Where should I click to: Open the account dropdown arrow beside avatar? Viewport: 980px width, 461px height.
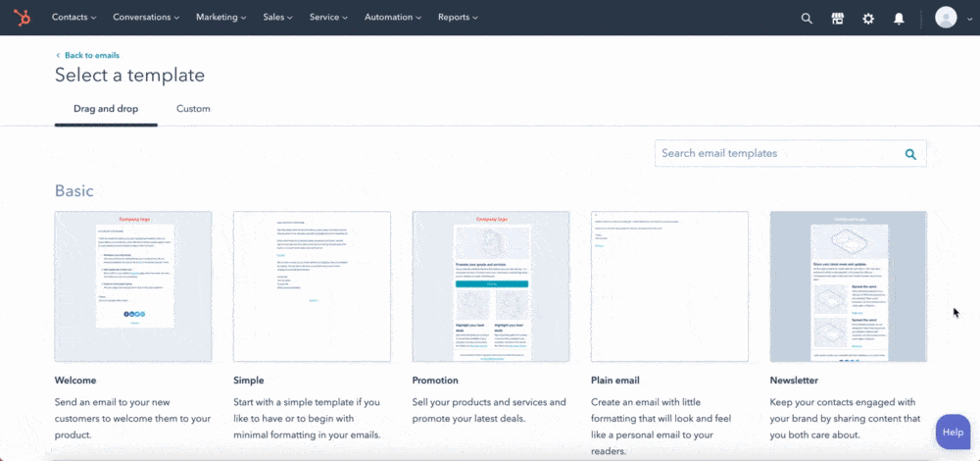pos(970,19)
